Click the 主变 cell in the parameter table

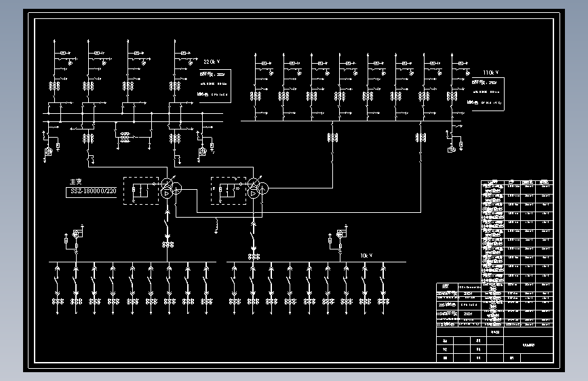(447, 287)
